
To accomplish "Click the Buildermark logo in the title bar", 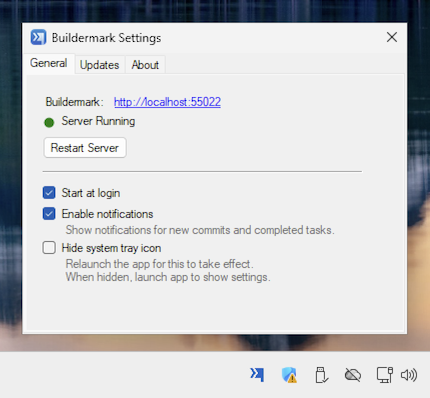I will coord(38,37).
